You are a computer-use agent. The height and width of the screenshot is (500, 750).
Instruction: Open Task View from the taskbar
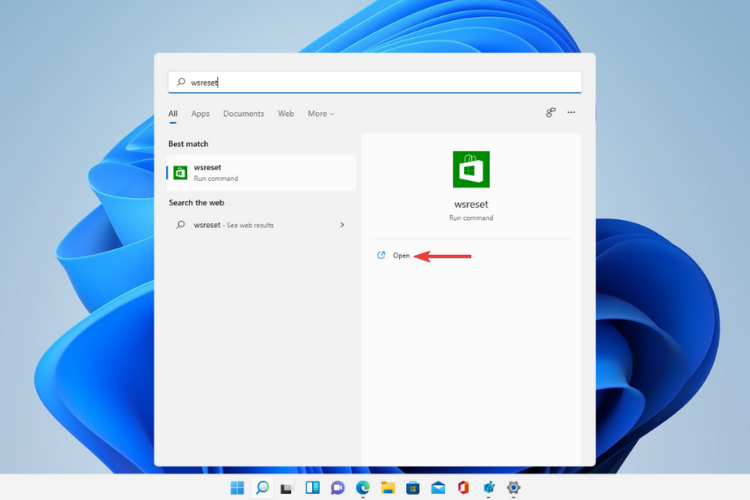(287, 488)
